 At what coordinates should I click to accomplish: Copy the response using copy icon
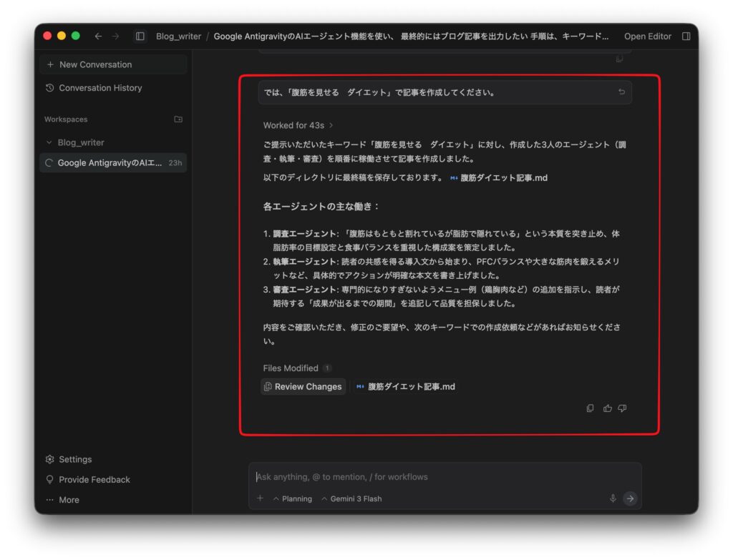pyautogui.click(x=590, y=408)
